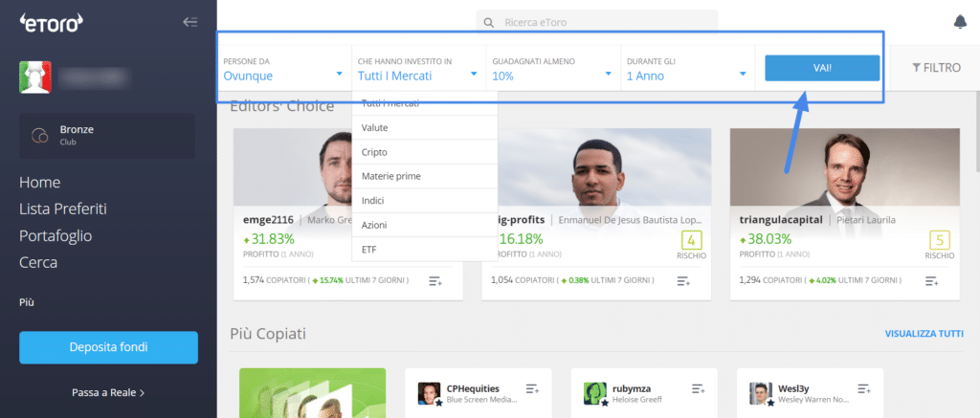Add Wesl3y to watchlist icon
The image size is (980, 418).
point(864,388)
